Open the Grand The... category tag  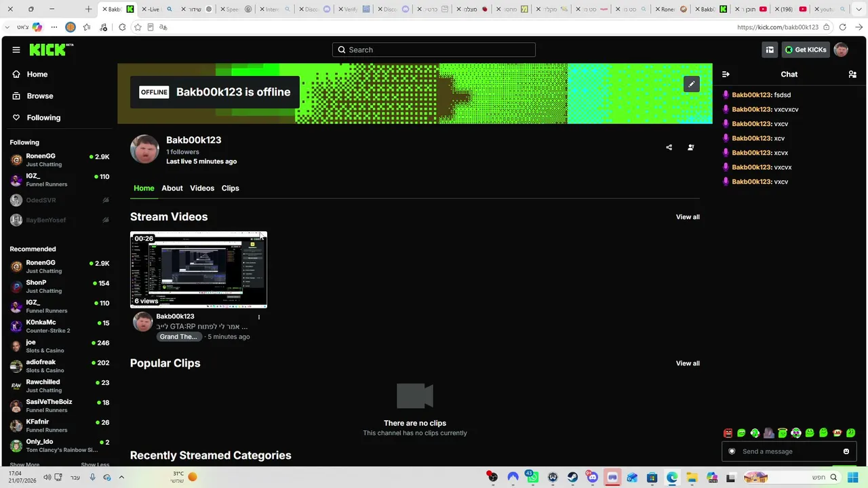pyautogui.click(x=178, y=337)
